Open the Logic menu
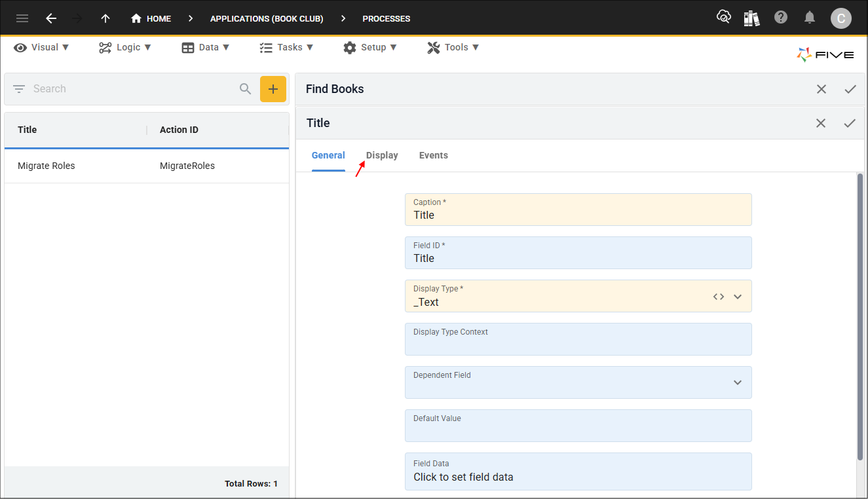This screenshot has height=499, width=868. click(125, 47)
